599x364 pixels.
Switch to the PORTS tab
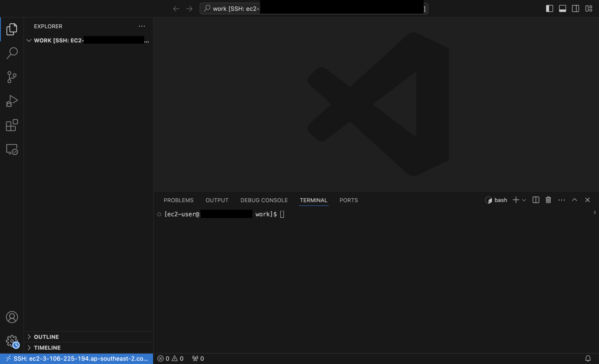pyautogui.click(x=349, y=200)
